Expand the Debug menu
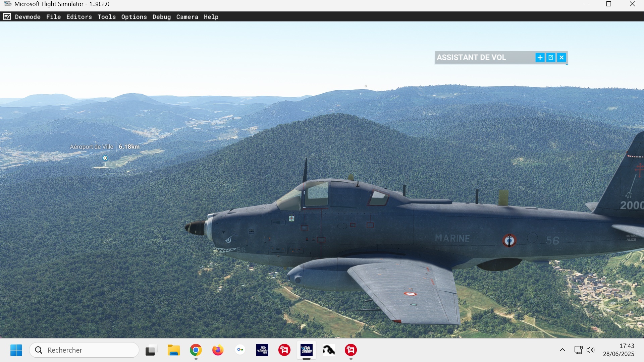The image size is (644, 362). 161,17
